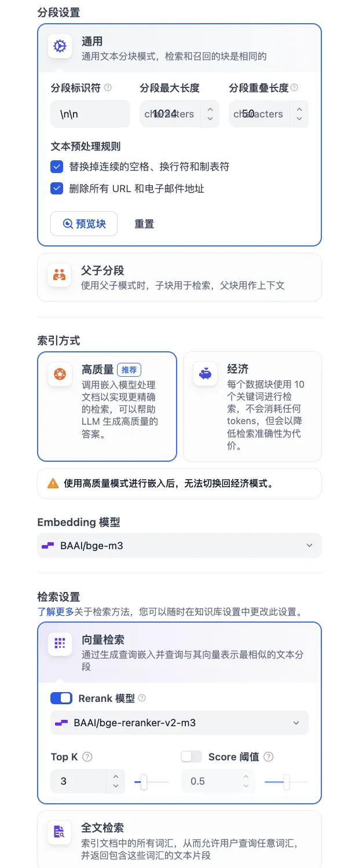Click the 全文检索 document search icon
The image size is (359, 868).
click(x=59, y=832)
